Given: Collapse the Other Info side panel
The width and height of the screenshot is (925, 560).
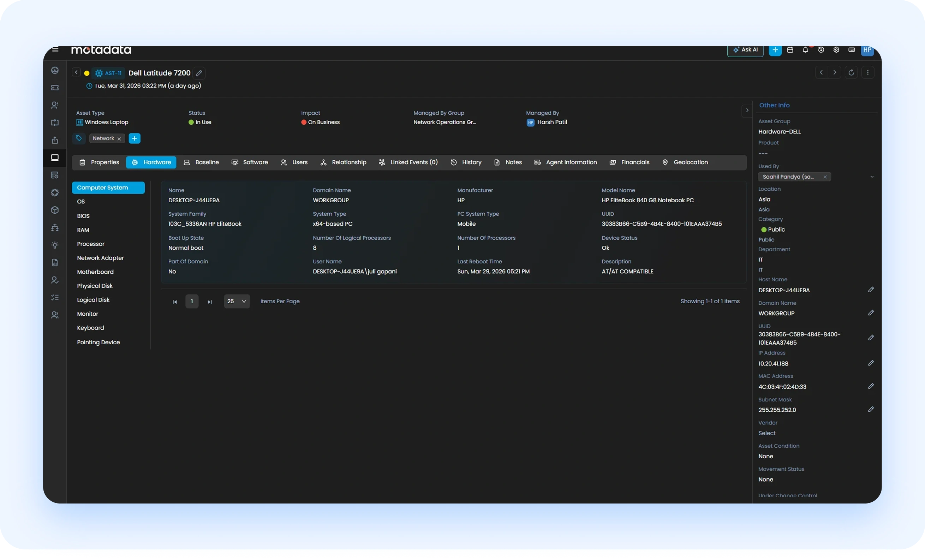Looking at the screenshot, I should (x=747, y=111).
